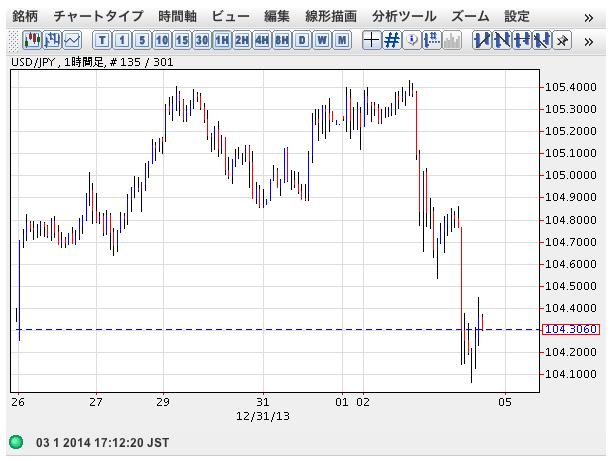Screen dimensions: 612x461
Task: Switch to daily (D) timeframe
Action: coord(302,40)
